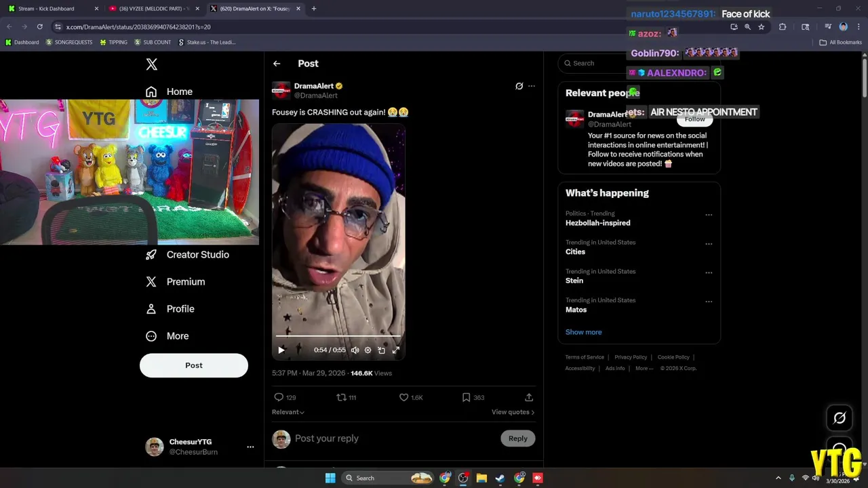Bookmark this page with the star icon
The height and width of the screenshot is (488, 868).
tap(762, 27)
